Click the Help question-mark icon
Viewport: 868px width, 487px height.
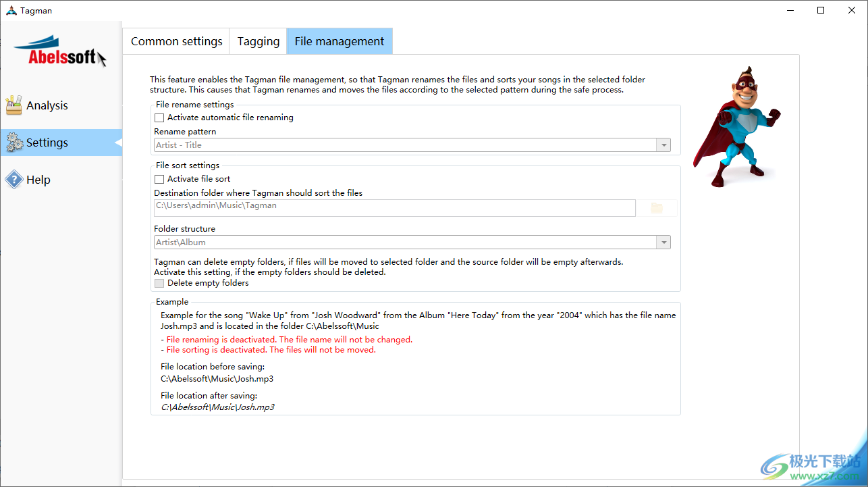pyautogui.click(x=14, y=180)
